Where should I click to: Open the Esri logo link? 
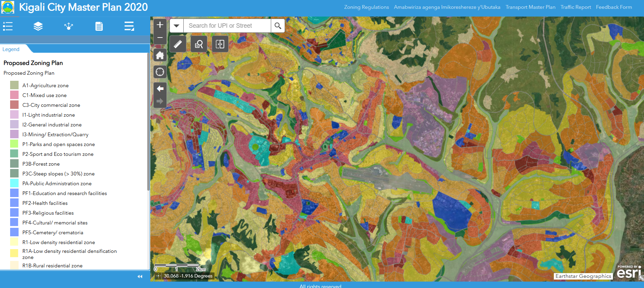(629, 272)
